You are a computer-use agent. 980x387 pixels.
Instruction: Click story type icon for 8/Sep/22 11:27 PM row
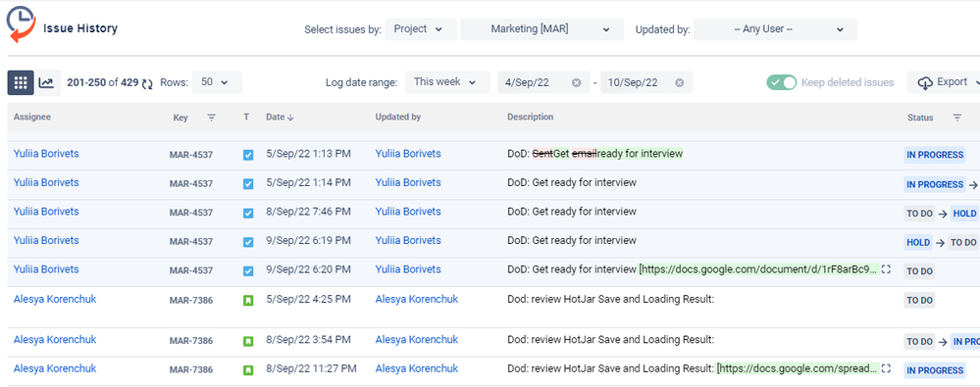pyautogui.click(x=248, y=370)
